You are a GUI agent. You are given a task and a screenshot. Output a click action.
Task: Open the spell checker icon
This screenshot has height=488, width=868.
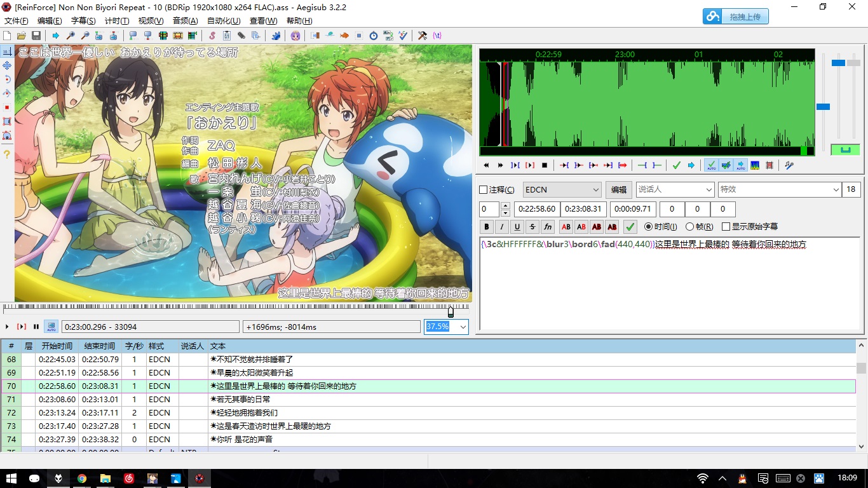403,36
